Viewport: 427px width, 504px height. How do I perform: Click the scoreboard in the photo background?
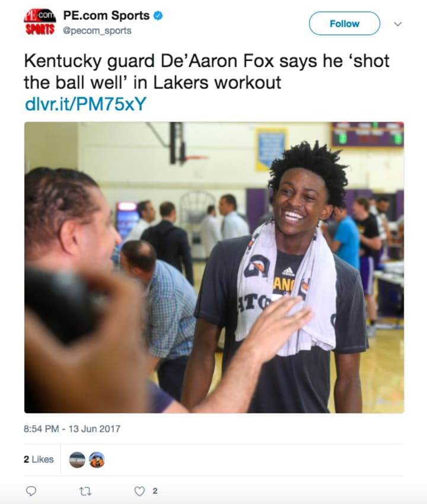368,134
